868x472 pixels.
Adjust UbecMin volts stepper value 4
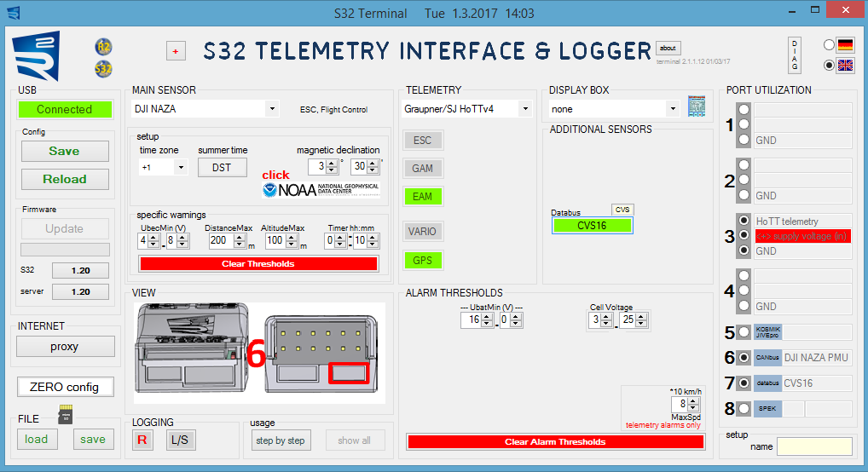tap(153, 241)
